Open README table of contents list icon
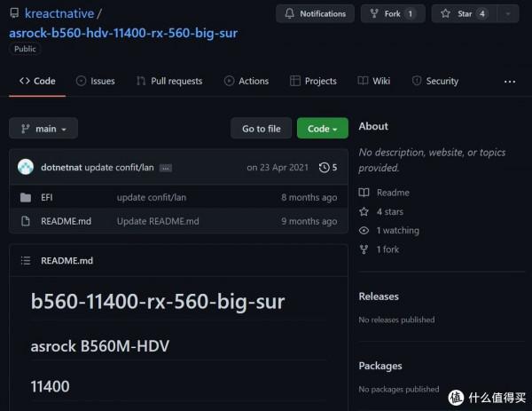The width and height of the screenshot is (532, 411). tap(25, 261)
